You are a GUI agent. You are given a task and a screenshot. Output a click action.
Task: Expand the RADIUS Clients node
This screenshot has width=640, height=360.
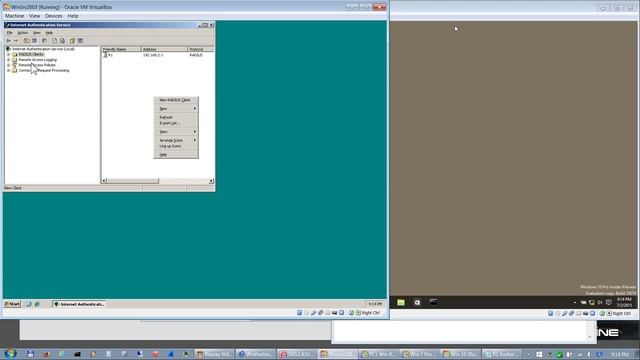9,54
